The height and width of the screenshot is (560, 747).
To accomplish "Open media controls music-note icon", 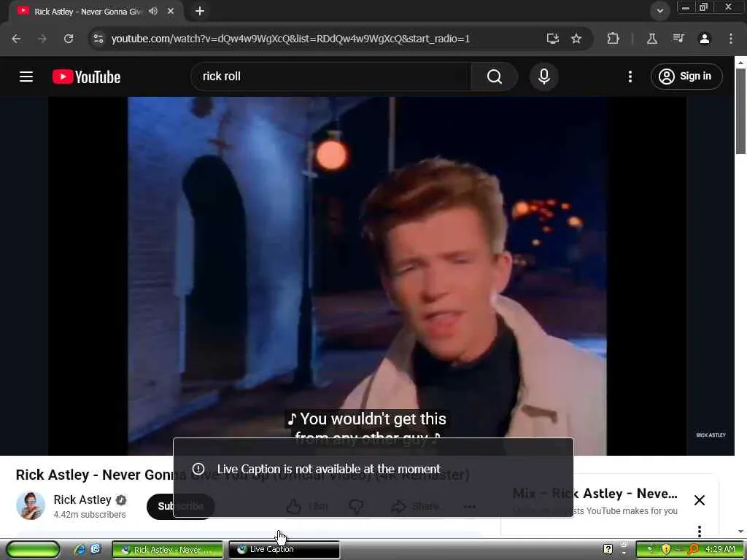I will pyautogui.click(x=678, y=39).
